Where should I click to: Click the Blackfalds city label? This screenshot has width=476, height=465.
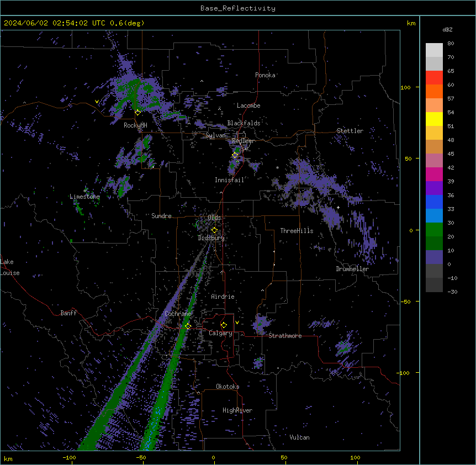point(244,123)
